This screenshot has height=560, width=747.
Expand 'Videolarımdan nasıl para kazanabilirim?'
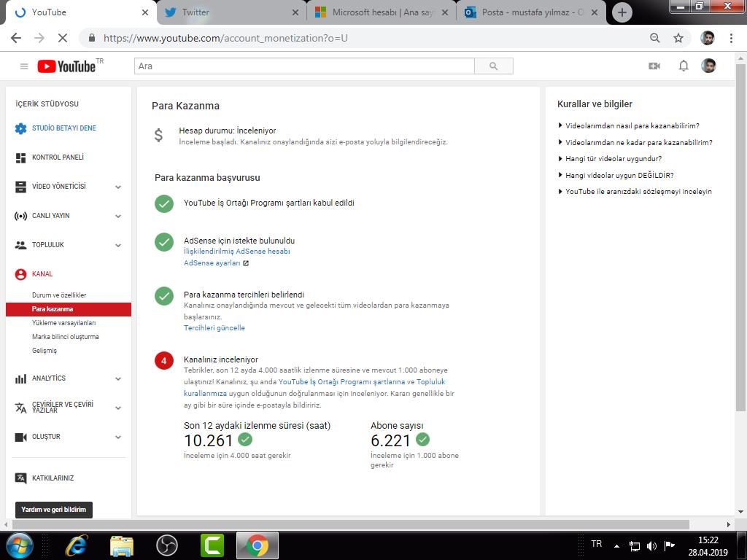[628, 125]
